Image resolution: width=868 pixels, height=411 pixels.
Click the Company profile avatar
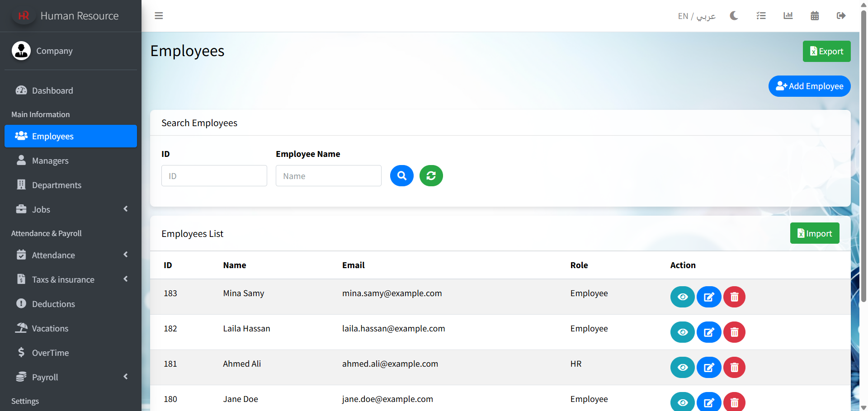(x=21, y=51)
